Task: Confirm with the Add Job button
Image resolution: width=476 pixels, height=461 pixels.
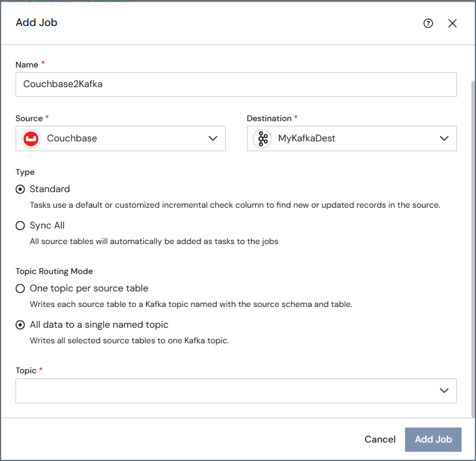Action: (433, 440)
